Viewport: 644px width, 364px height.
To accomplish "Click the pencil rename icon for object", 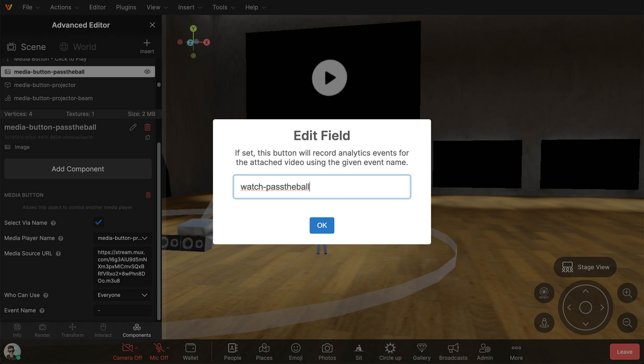I will pyautogui.click(x=133, y=127).
